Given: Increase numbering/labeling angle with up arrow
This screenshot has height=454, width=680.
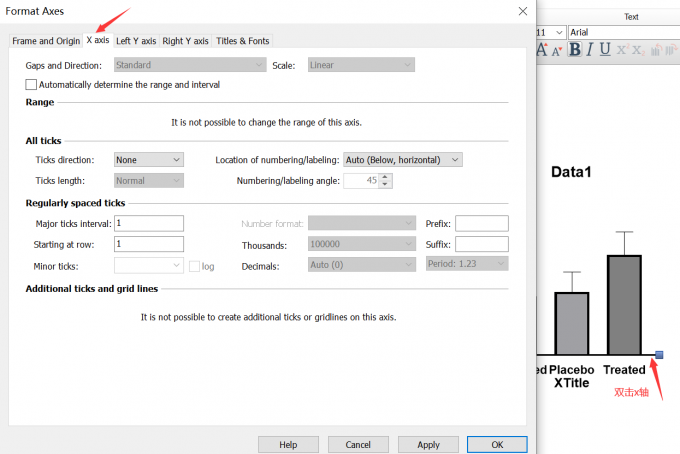Looking at the screenshot, I should (385, 177).
